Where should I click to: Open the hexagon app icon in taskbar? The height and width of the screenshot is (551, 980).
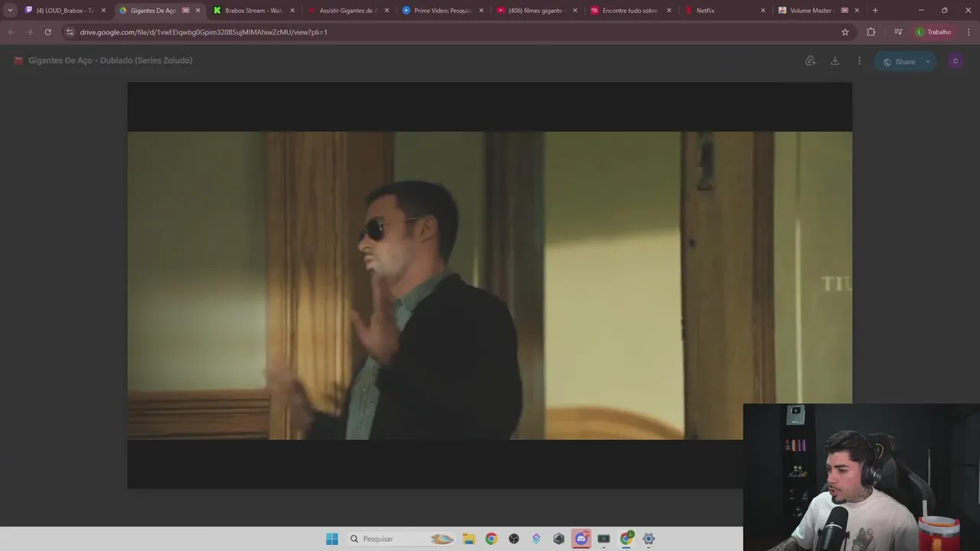click(559, 539)
